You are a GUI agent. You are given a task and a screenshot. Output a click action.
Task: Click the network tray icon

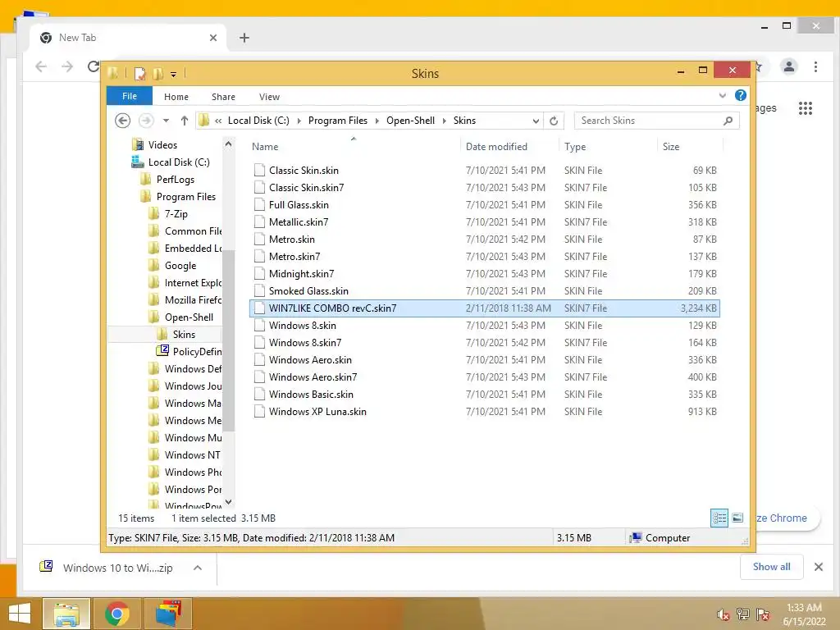tap(743, 614)
